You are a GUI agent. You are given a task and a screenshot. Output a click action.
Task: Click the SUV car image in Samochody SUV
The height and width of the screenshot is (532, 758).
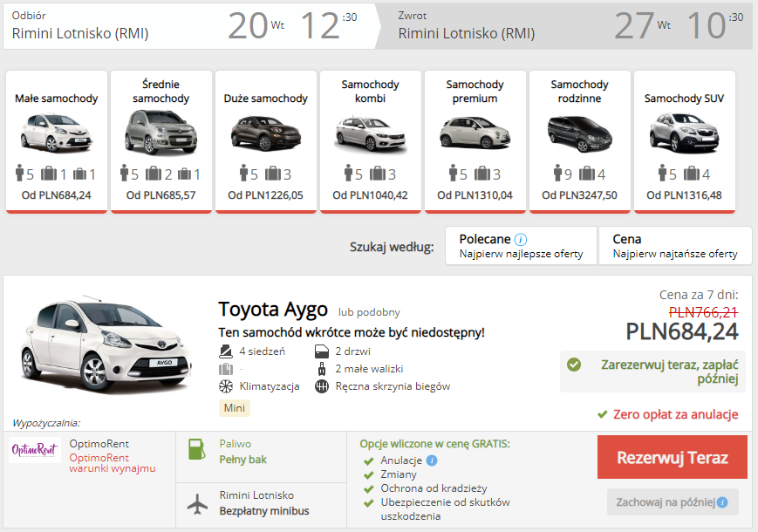click(684, 133)
